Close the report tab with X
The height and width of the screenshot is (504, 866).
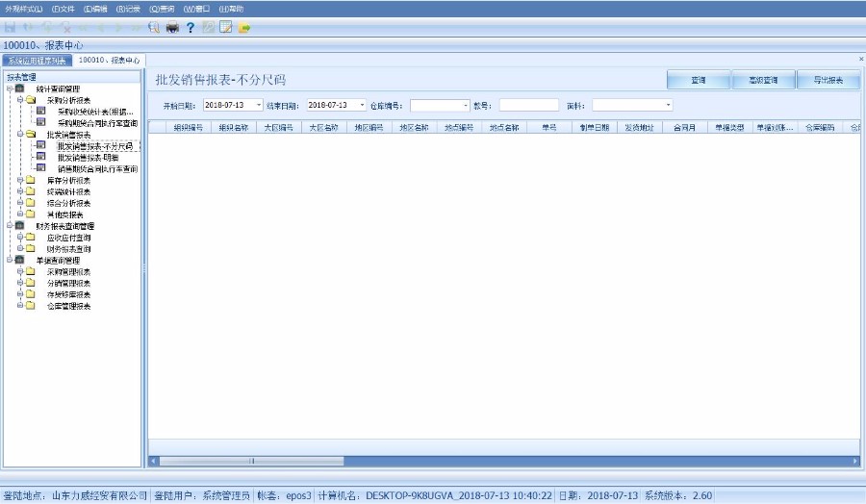[x=860, y=59]
